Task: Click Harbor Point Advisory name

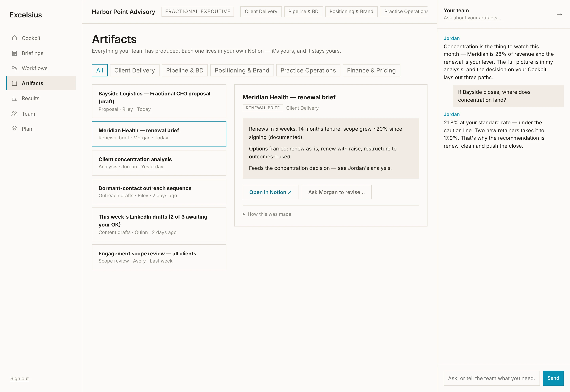Action: coord(123,12)
